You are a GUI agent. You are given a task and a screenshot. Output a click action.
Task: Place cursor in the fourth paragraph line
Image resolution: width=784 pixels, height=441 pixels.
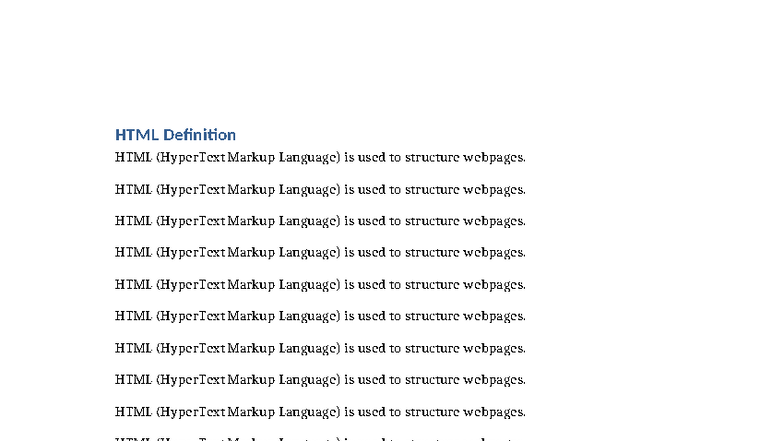pyautogui.click(x=320, y=253)
